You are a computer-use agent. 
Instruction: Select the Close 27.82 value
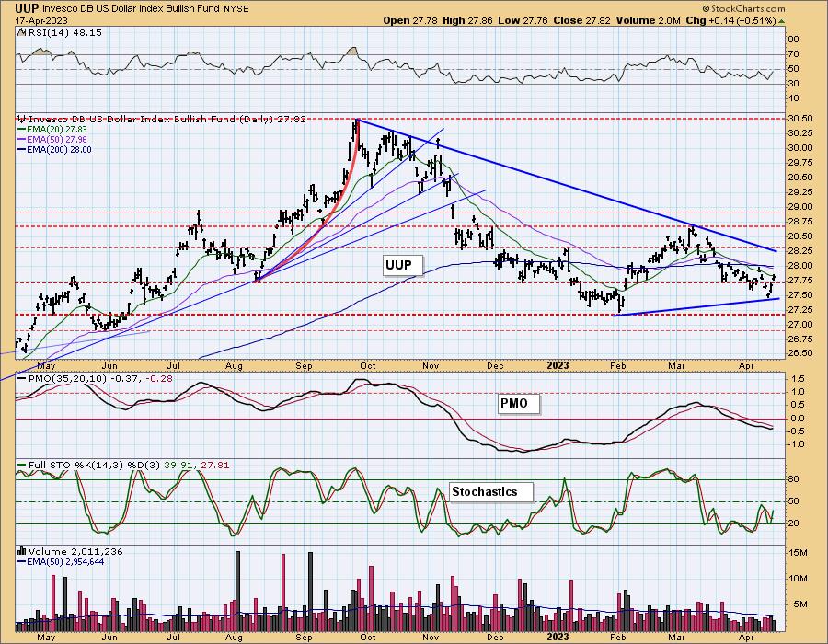(582, 20)
